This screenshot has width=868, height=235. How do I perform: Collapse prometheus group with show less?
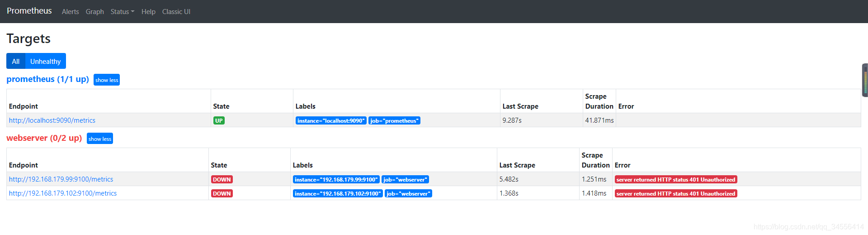pyautogui.click(x=107, y=80)
